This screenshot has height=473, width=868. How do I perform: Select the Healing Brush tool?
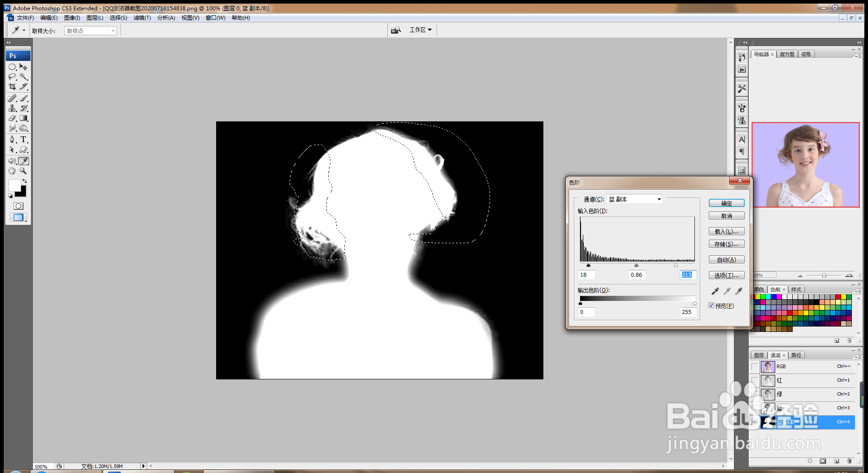pyautogui.click(x=12, y=98)
